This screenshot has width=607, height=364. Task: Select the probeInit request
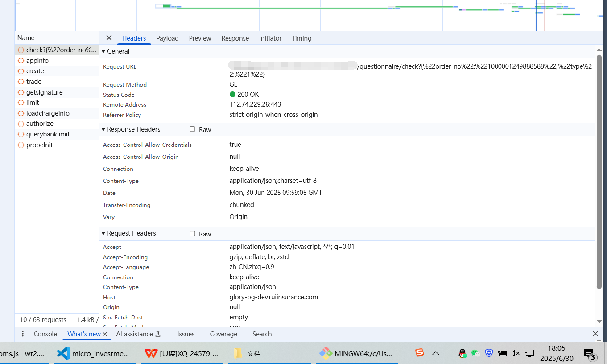tap(57, 145)
